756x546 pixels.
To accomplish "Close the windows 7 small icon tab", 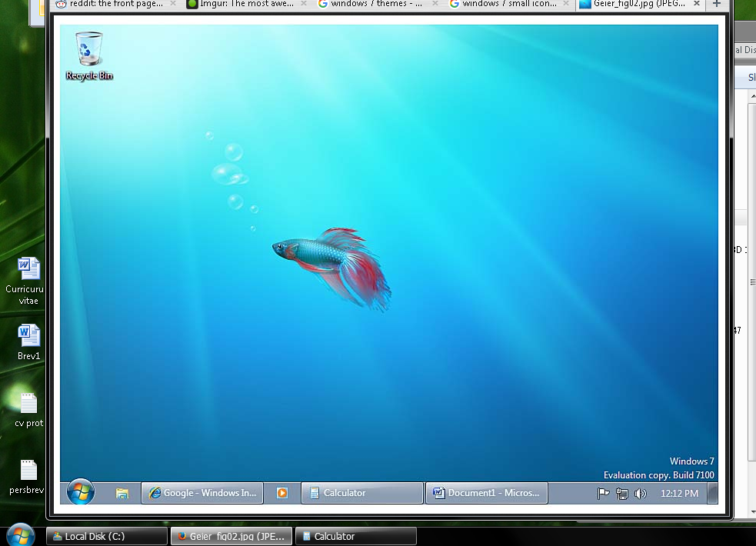I will pos(566,3).
